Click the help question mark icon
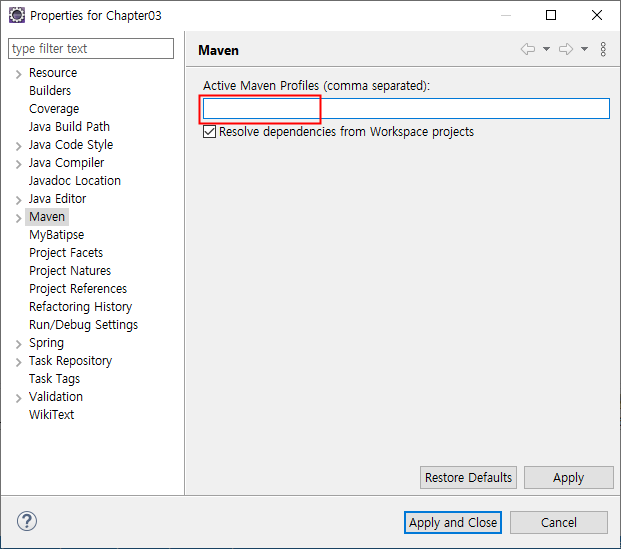This screenshot has width=621, height=549. 27,521
